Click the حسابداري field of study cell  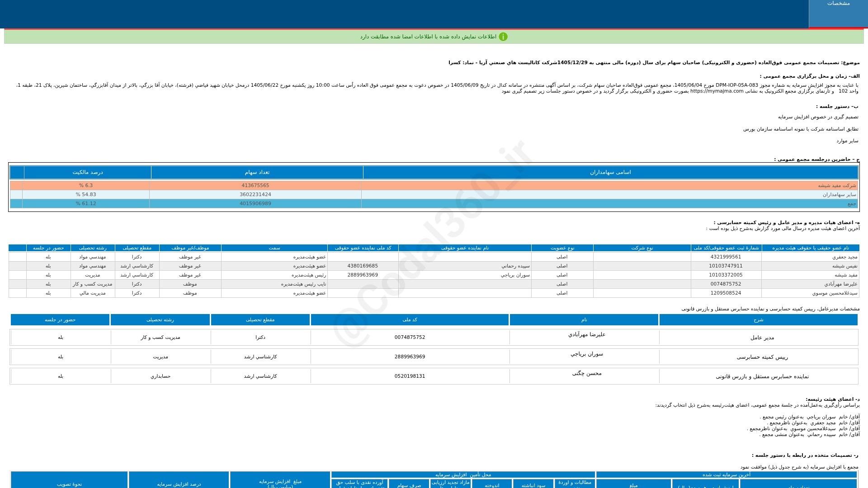(160, 376)
